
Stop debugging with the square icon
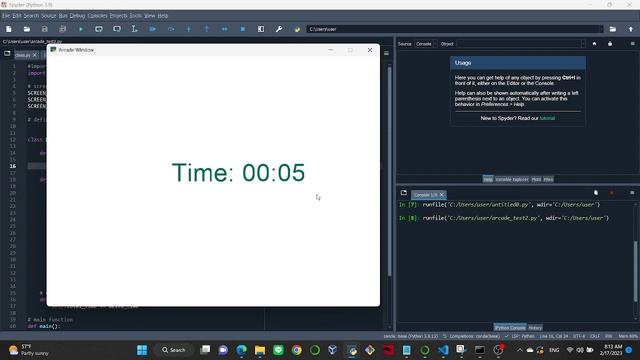(x=243, y=29)
